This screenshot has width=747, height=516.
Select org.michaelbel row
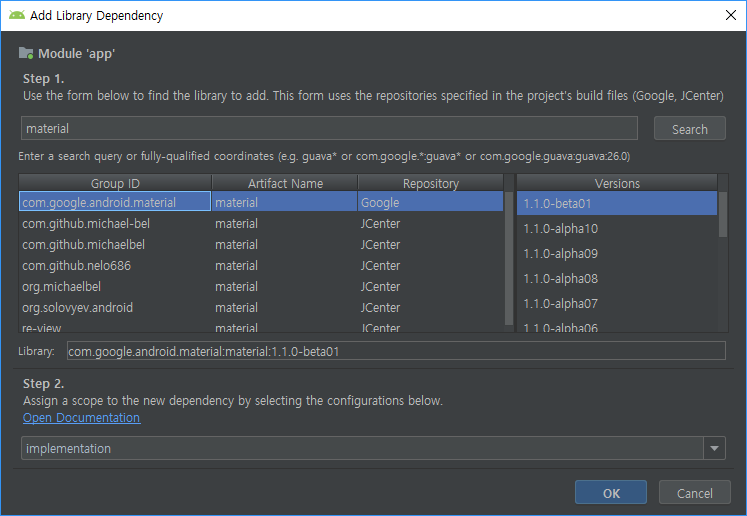click(261, 286)
